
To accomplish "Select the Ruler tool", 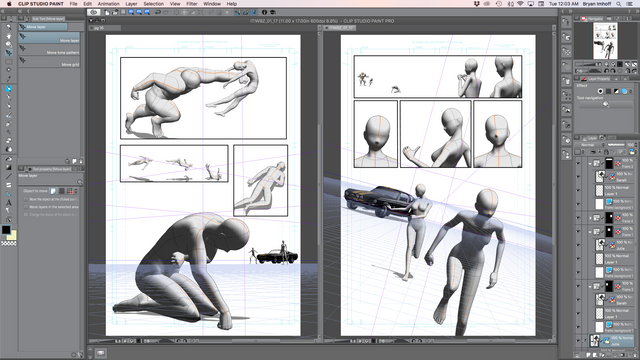I will [9, 194].
